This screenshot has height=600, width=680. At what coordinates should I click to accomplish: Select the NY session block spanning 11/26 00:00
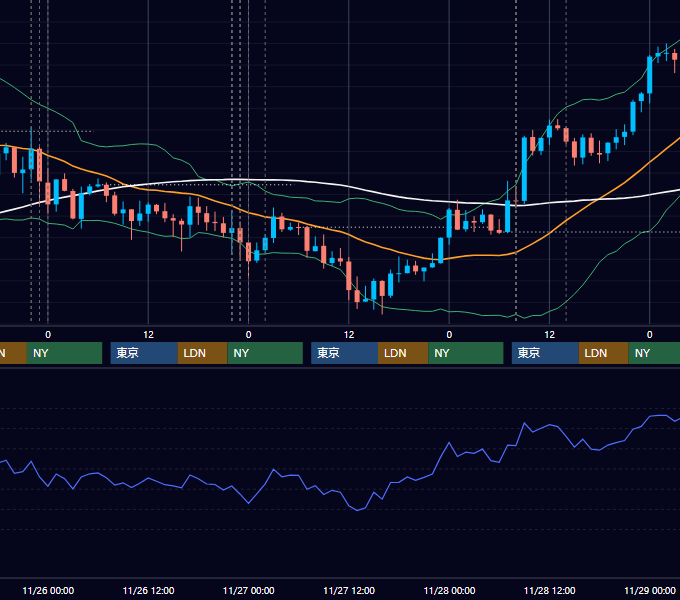pos(64,353)
